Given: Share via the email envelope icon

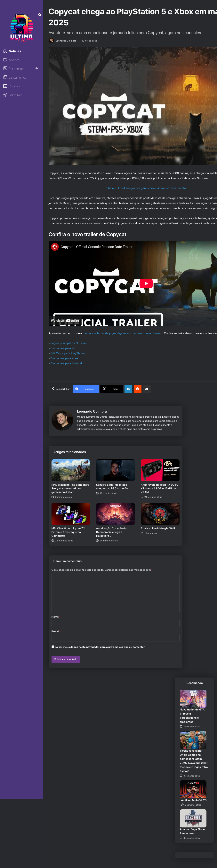Looking at the screenshot, I should pos(147,389).
